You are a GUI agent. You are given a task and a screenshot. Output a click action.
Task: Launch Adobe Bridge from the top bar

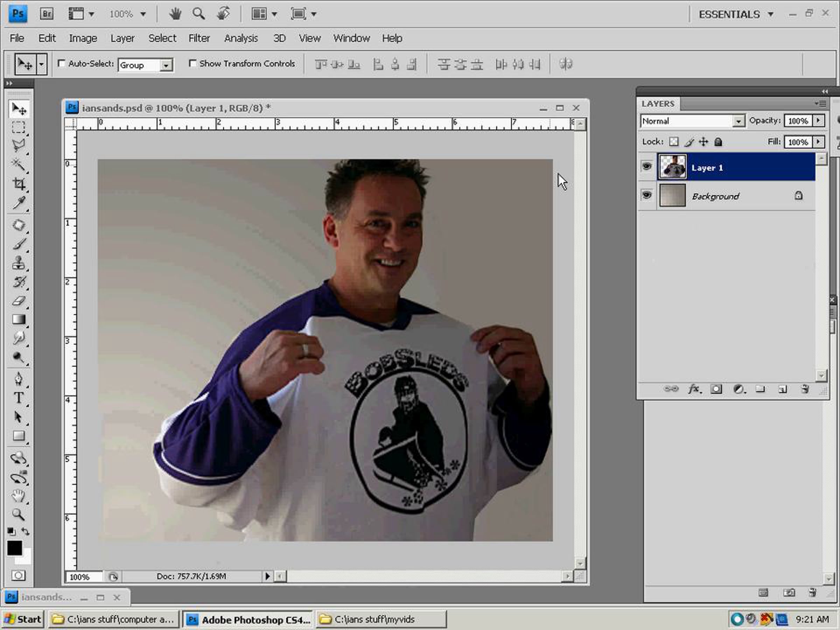[x=47, y=14]
